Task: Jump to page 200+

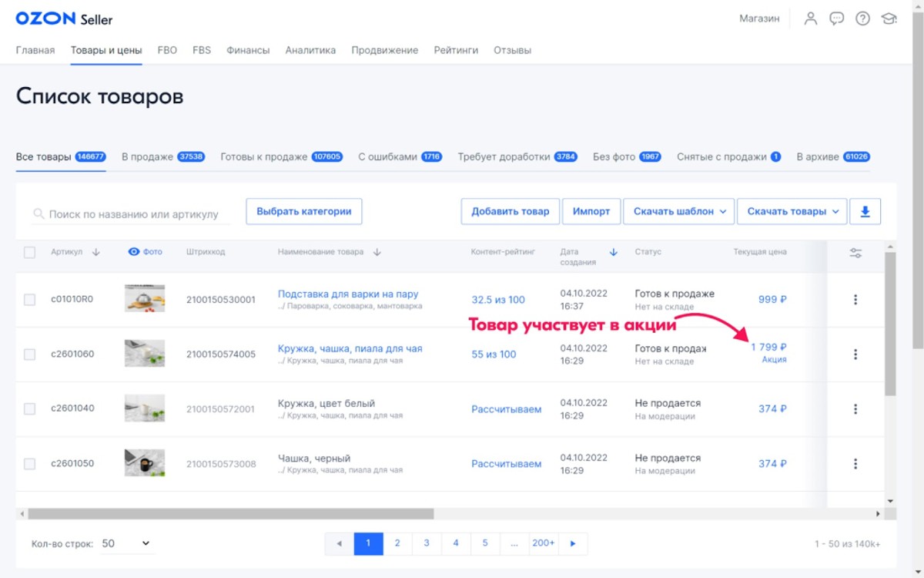Action: (544, 543)
